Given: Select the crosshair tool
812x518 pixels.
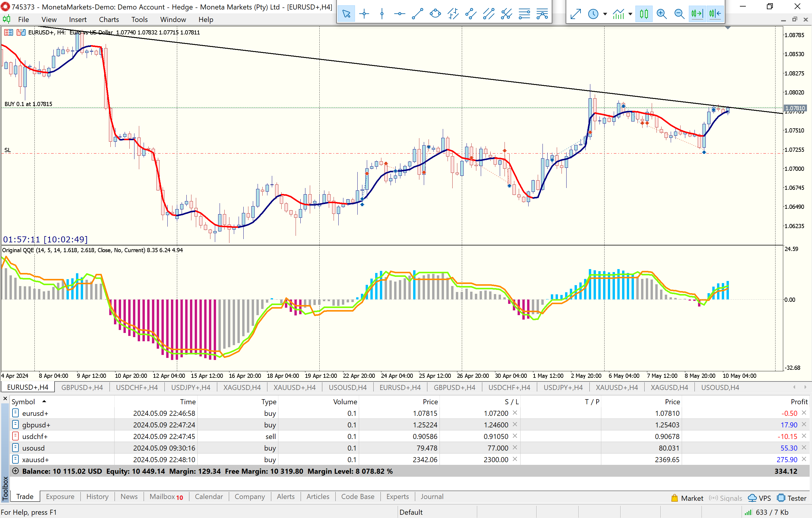Looking at the screenshot, I should (x=364, y=14).
